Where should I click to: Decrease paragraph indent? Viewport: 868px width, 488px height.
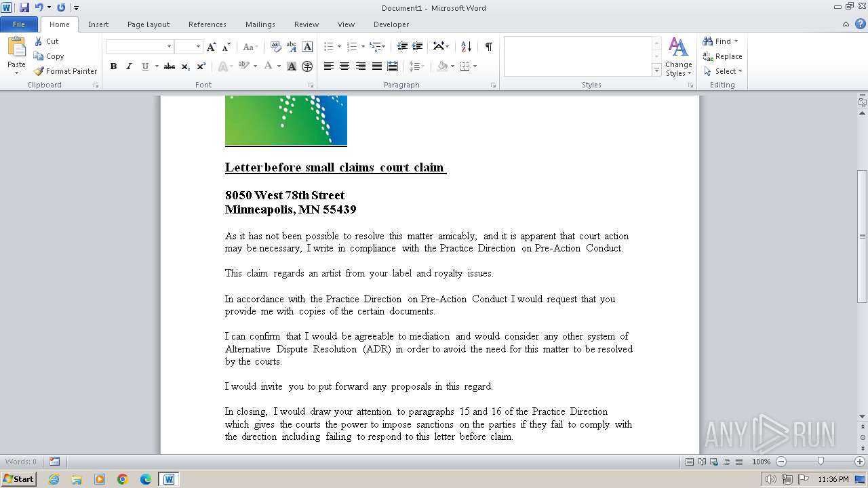[x=402, y=47]
